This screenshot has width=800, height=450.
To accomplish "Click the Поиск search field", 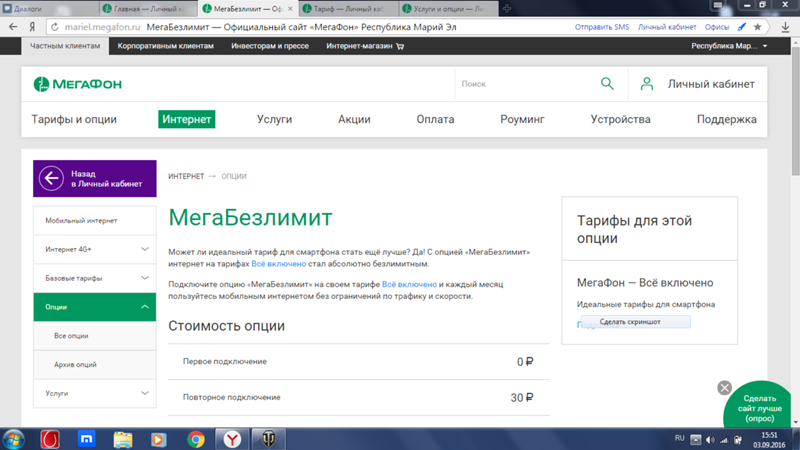I will (526, 84).
